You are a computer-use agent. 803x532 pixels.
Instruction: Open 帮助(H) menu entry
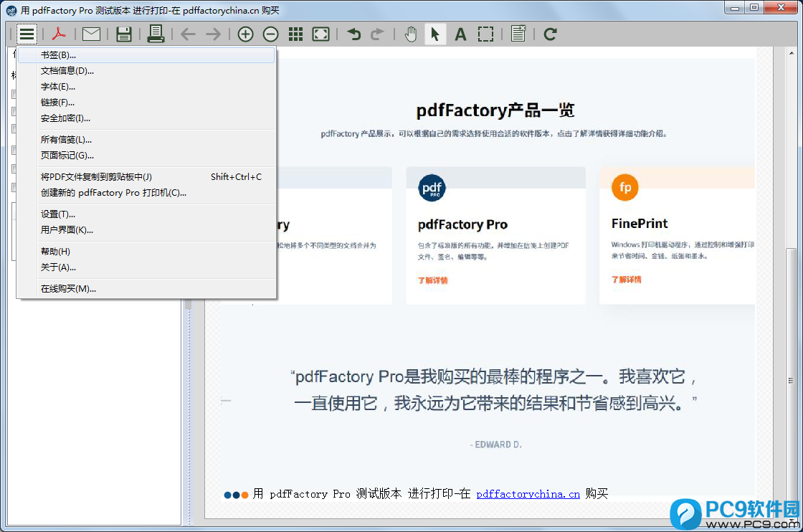(146, 252)
